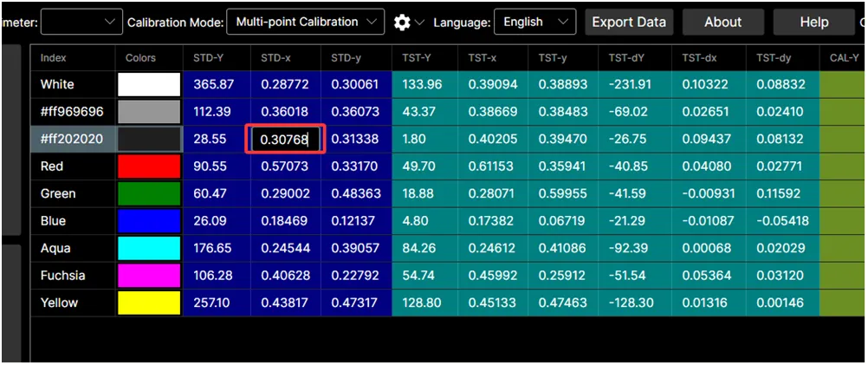Open the Calibration Mode dropdown
The height and width of the screenshot is (365, 868).
point(305,22)
